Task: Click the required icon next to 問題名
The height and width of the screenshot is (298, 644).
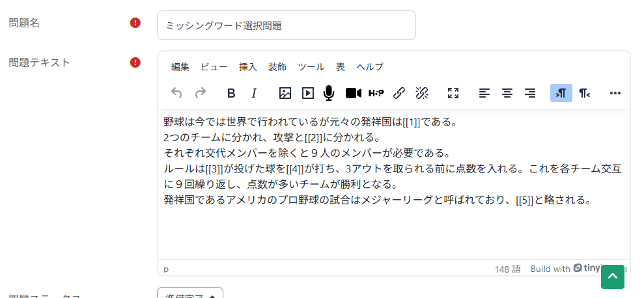Action: 135,23
